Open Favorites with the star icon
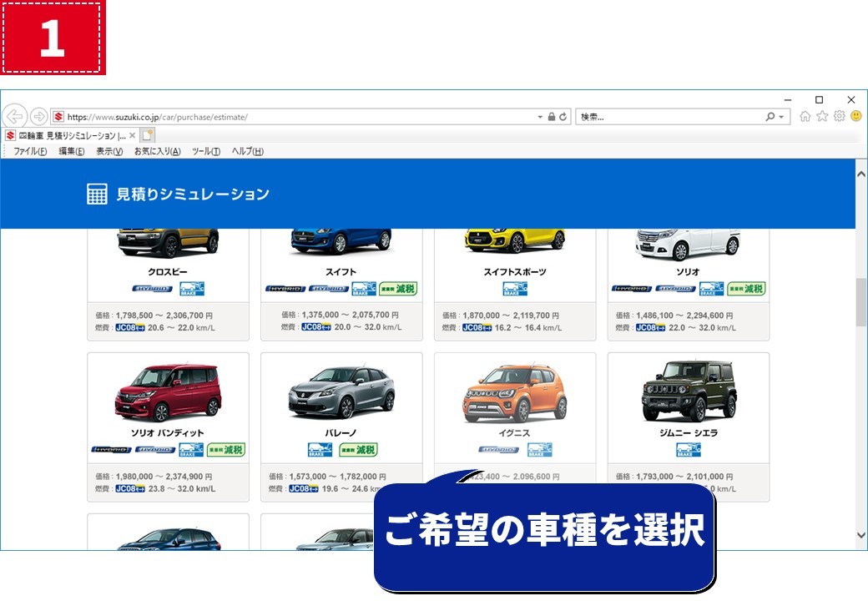This screenshot has height=601, width=868. coord(822,116)
